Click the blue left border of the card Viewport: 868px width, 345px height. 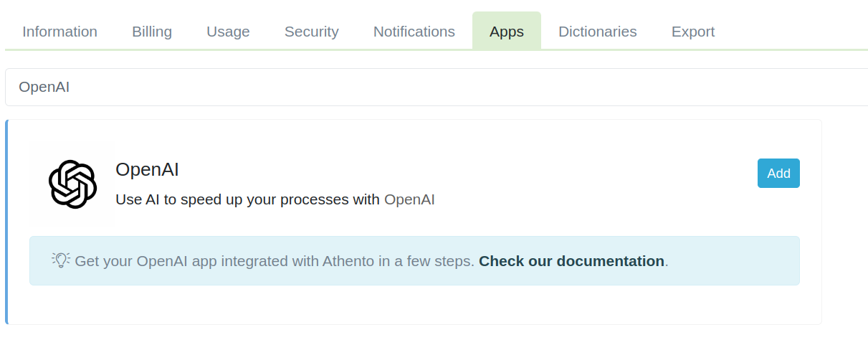(6, 222)
